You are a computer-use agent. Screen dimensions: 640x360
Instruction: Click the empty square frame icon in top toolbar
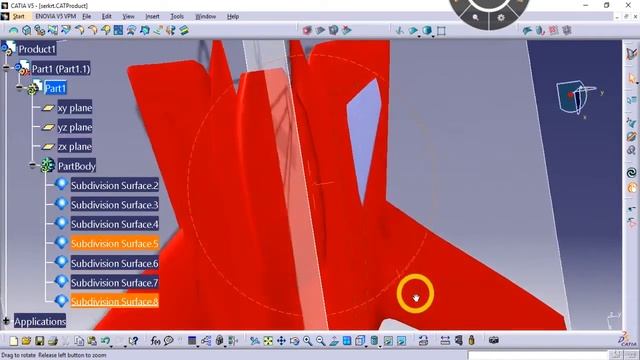click(441, 31)
